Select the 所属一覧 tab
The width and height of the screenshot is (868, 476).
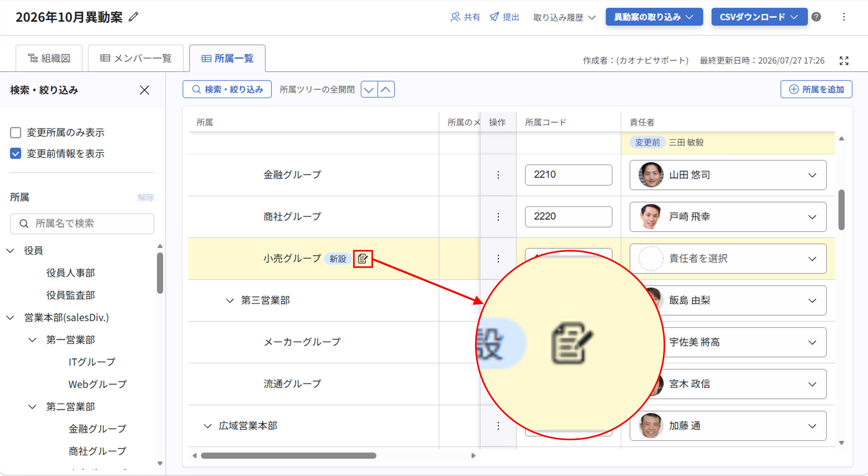click(227, 58)
